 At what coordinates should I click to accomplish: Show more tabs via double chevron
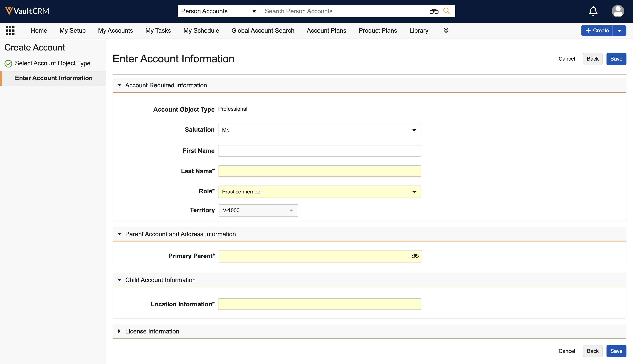(x=446, y=31)
